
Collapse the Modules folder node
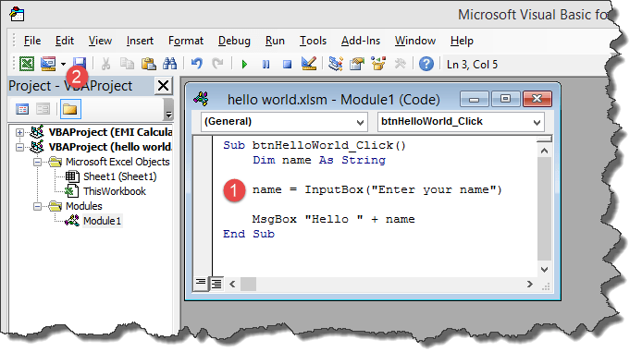pos(37,206)
